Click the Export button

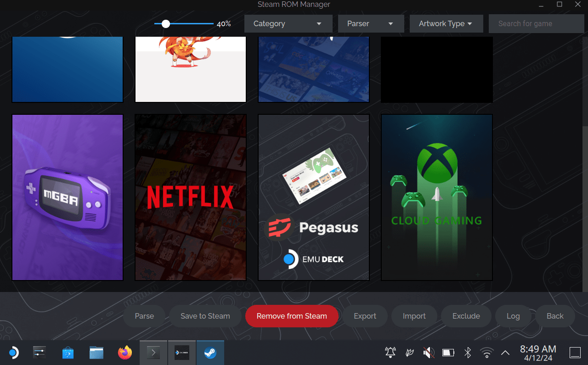coord(365,316)
